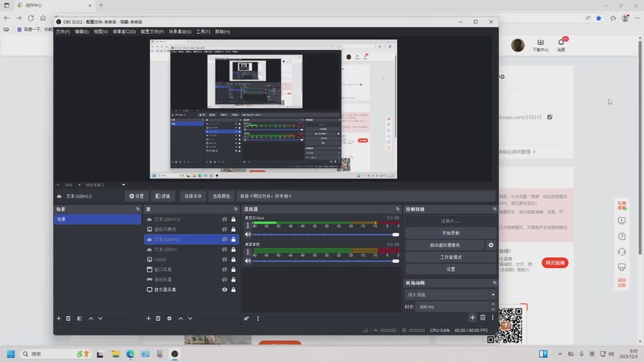Click the browser favorites star icon
Screen dimensions: 644x362
(x=599, y=18)
